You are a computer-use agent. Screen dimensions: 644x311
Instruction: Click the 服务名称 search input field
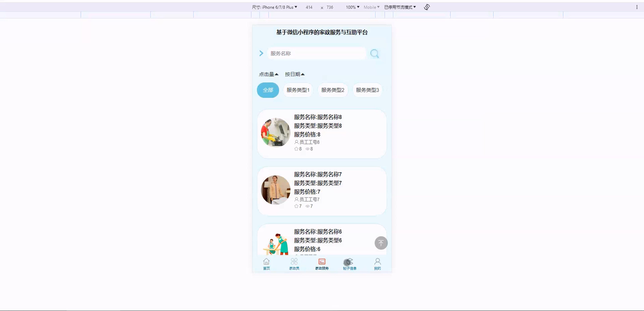316,53
